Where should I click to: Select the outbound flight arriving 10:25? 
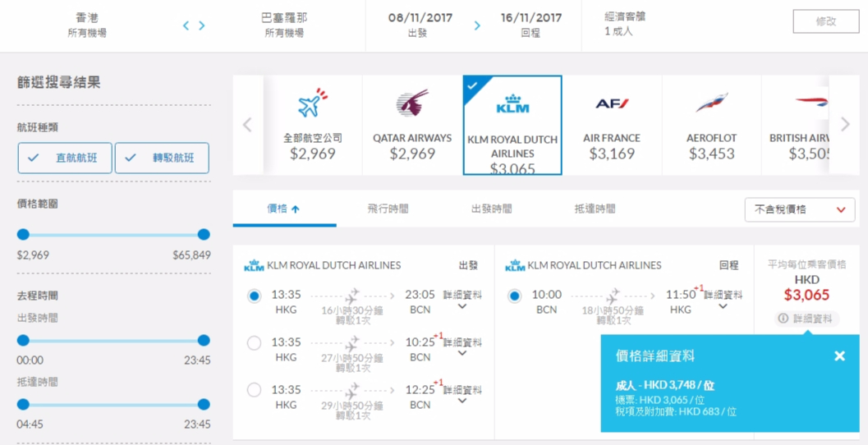click(x=254, y=343)
